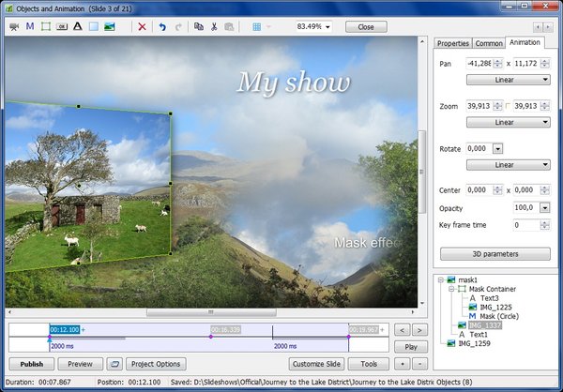Viewport: 563px width, 392px height.
Task: Collapse the Mask Container tree node
Action: (451, 290)
